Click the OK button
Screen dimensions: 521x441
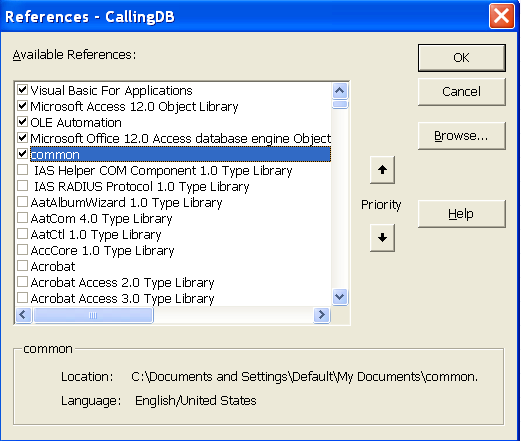point(462,58)
